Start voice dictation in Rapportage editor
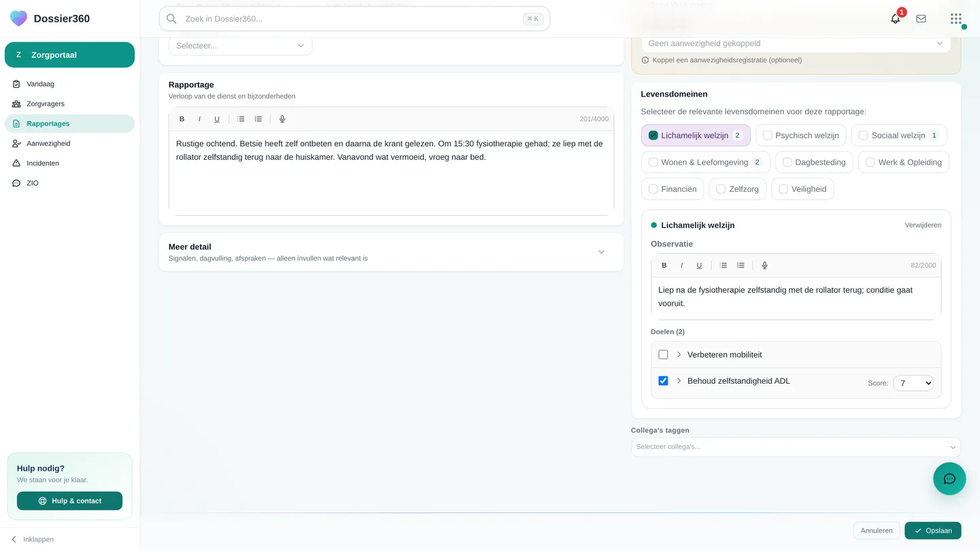980x551 pixels. pos(282,119)
